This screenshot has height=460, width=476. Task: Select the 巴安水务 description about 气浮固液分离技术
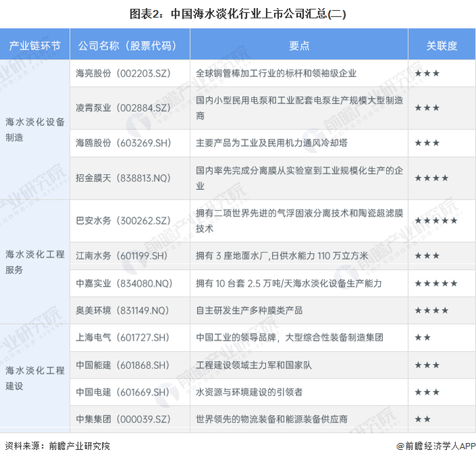point(299,220)
